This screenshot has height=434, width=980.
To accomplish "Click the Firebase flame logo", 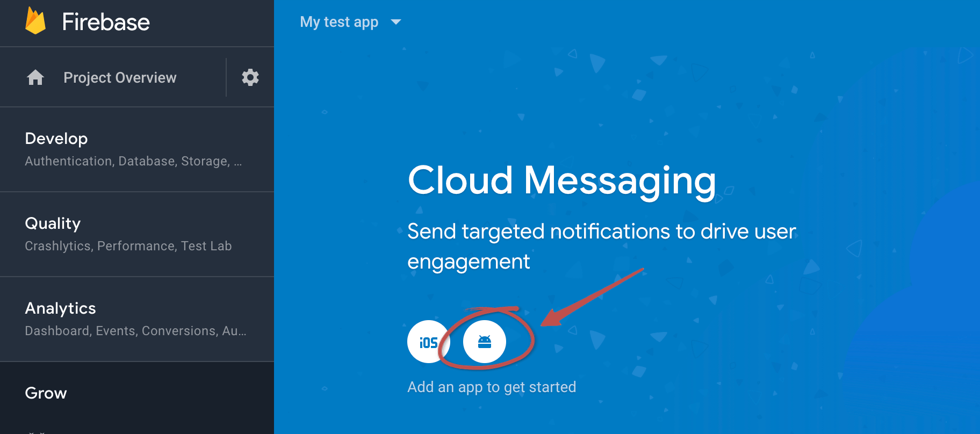I will point(35,21).
